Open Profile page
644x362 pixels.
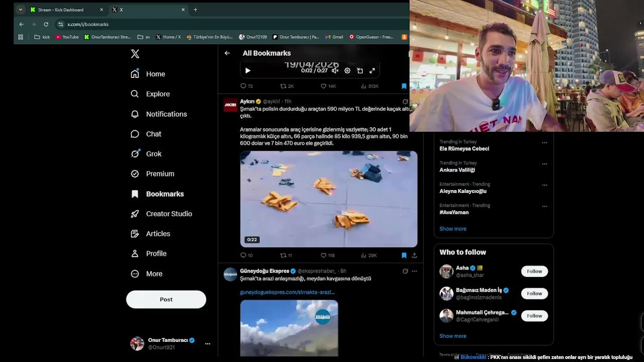pos(148,253)
